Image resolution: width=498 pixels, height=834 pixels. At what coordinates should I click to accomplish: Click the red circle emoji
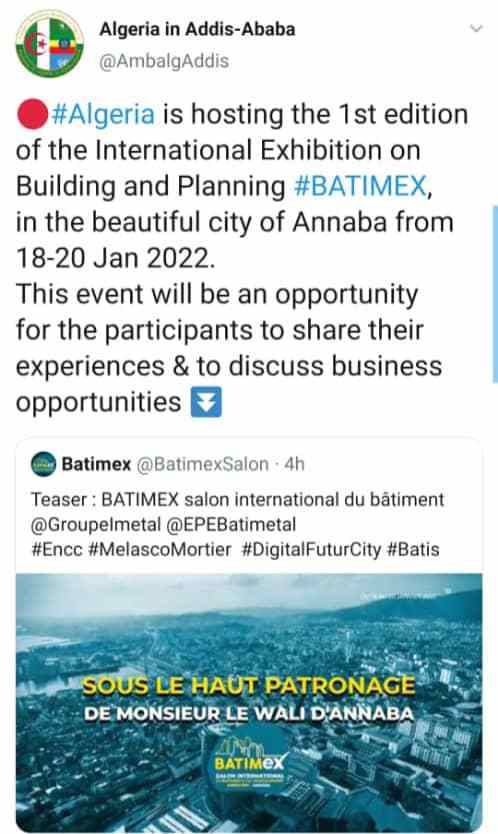click(33, 114)
